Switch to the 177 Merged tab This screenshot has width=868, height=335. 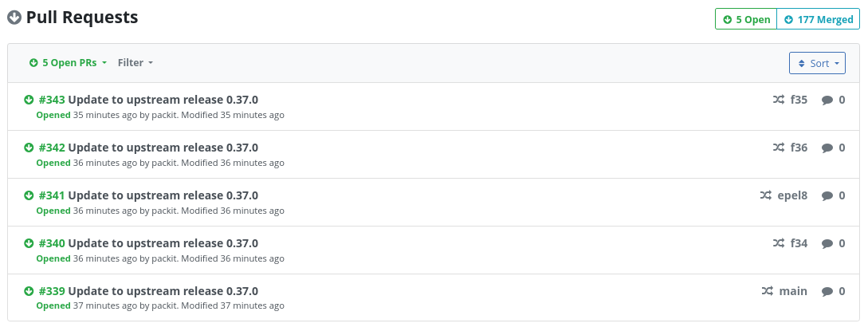pos(819,19)
